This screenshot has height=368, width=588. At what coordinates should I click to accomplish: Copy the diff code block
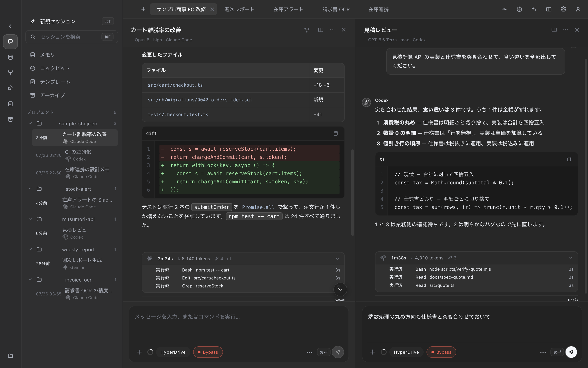coord(336,133)
